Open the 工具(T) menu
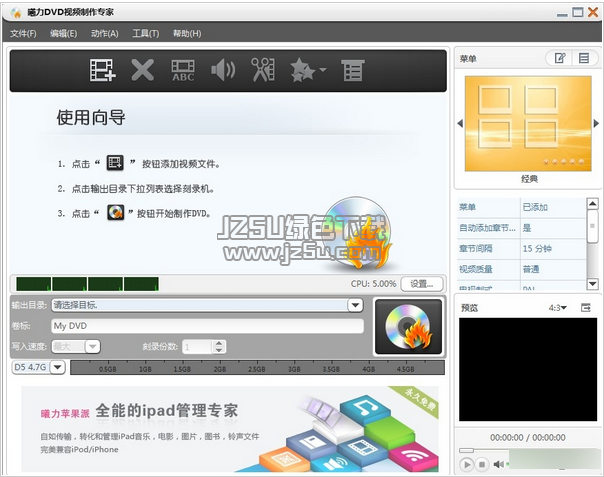604x477 pixels. [146, 34]
